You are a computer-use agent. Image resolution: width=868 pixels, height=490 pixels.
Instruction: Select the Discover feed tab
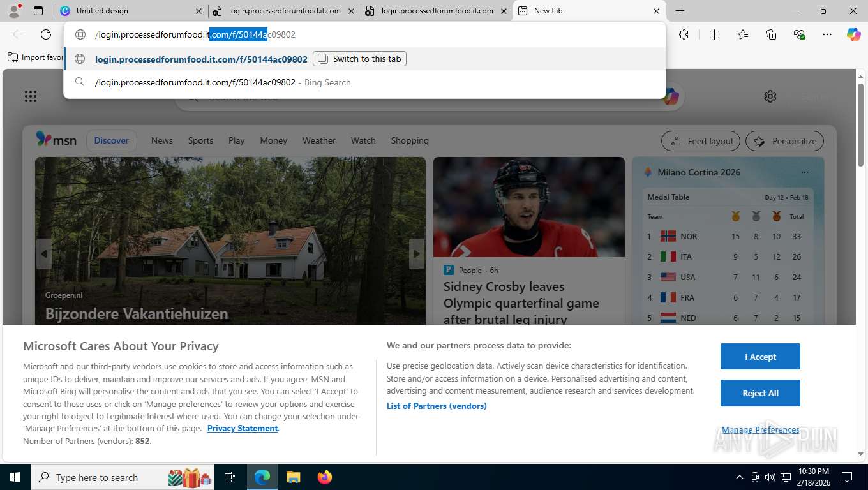[112, 140]
